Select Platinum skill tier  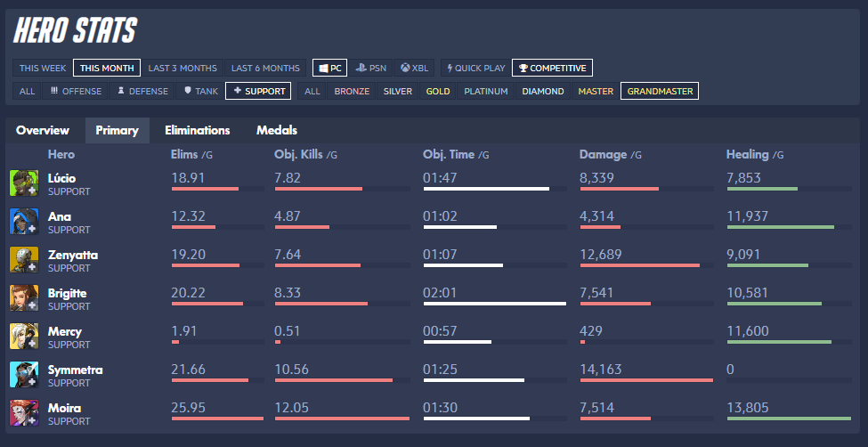click(485, 91)
